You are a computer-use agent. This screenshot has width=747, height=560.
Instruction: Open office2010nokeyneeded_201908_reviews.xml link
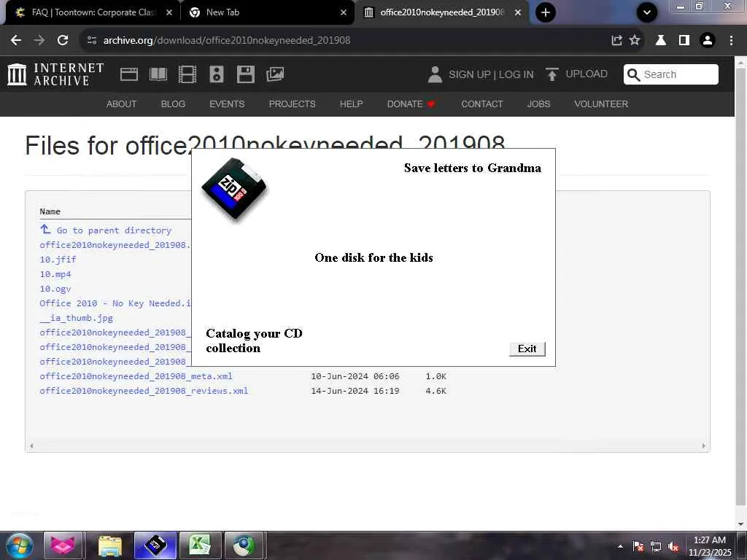144,391
